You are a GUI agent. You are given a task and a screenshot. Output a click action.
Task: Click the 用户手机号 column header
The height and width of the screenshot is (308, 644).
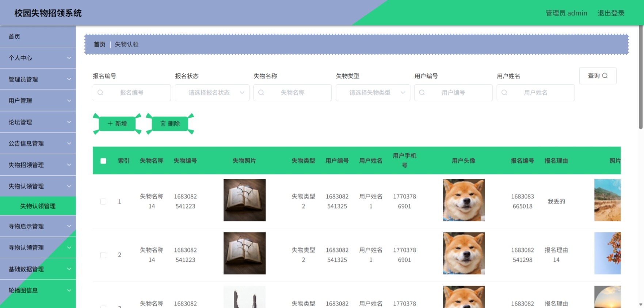(x=404, y=161)
